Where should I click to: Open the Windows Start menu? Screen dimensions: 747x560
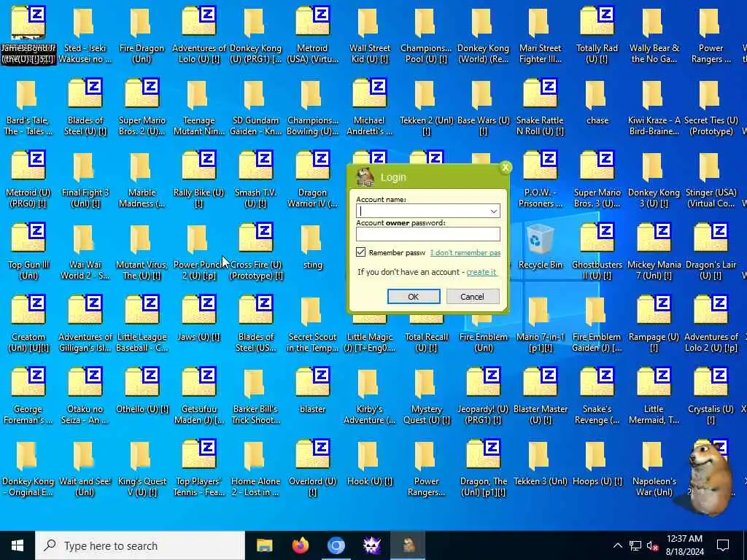(18, 545)
